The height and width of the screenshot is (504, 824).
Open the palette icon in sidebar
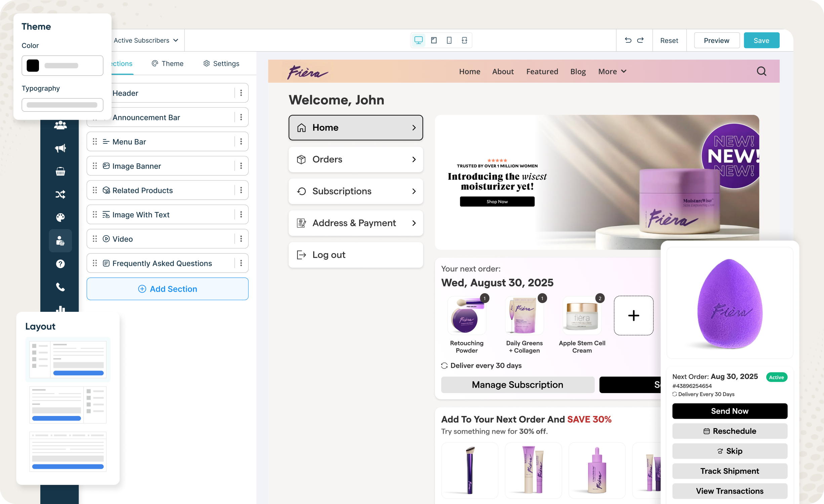click(60, 217)
